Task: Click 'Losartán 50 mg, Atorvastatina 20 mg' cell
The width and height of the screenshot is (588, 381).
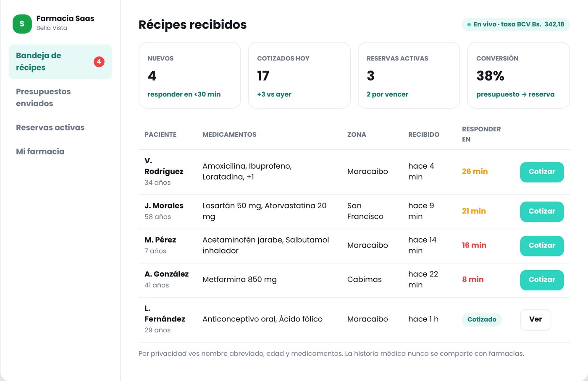Action: point(264,211)
